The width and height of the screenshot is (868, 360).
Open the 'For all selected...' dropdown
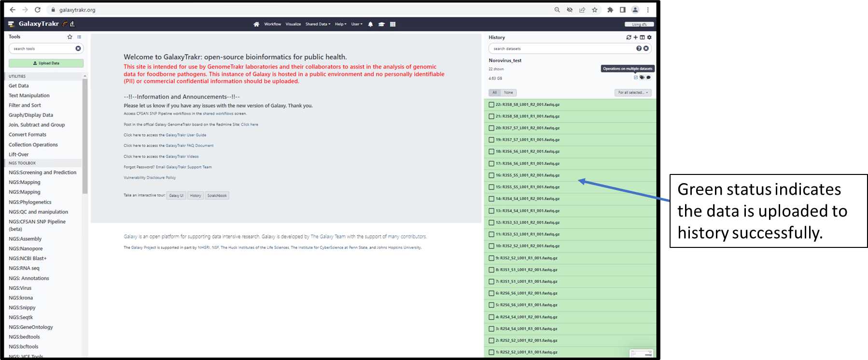point(633,92)
